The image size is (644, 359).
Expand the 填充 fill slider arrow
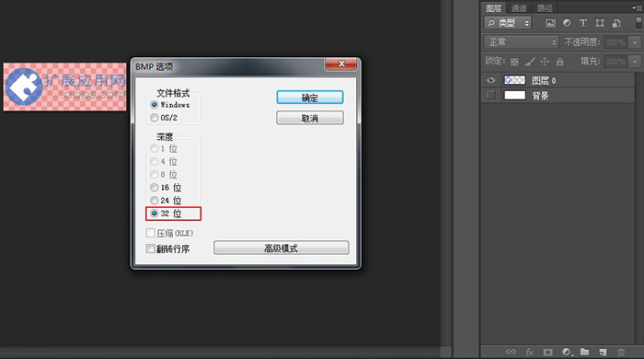(635, 62)
